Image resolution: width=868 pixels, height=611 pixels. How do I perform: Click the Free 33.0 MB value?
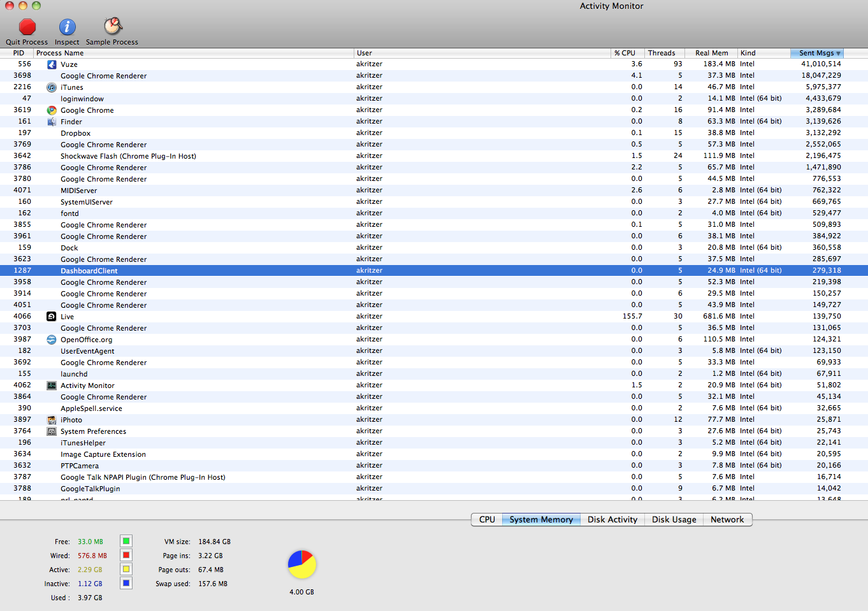[90, 542]
